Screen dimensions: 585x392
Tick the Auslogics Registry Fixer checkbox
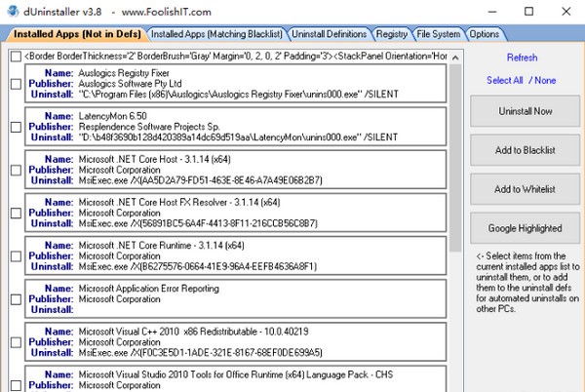[x=15, y=84]
